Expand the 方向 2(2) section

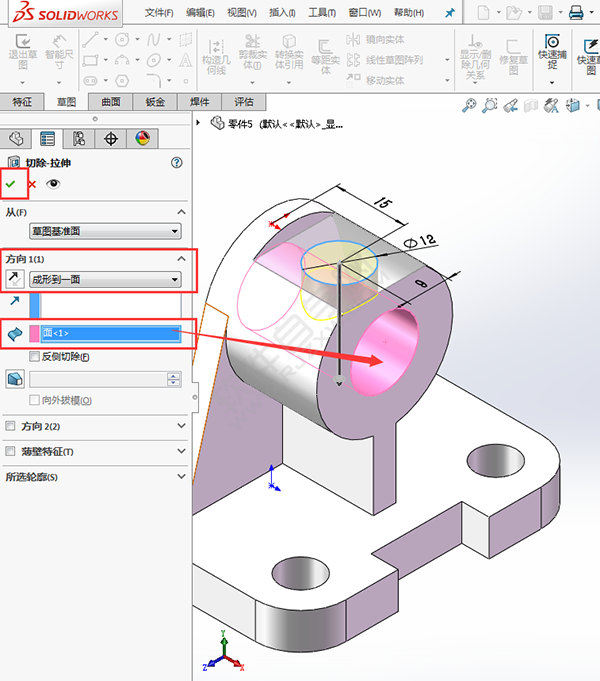182,426
